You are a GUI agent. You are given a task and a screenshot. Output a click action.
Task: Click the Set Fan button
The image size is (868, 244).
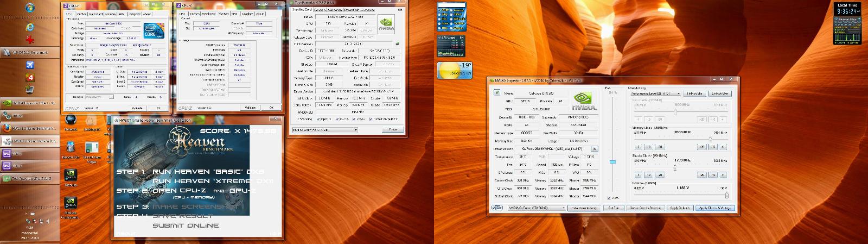click(613, 208)
